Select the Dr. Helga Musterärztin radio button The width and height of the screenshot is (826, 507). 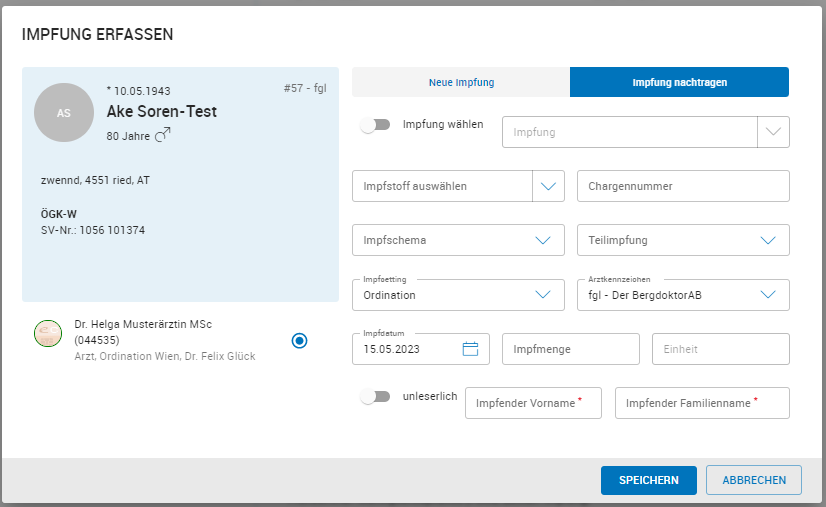pyautogui.click(x=299, y=341)
